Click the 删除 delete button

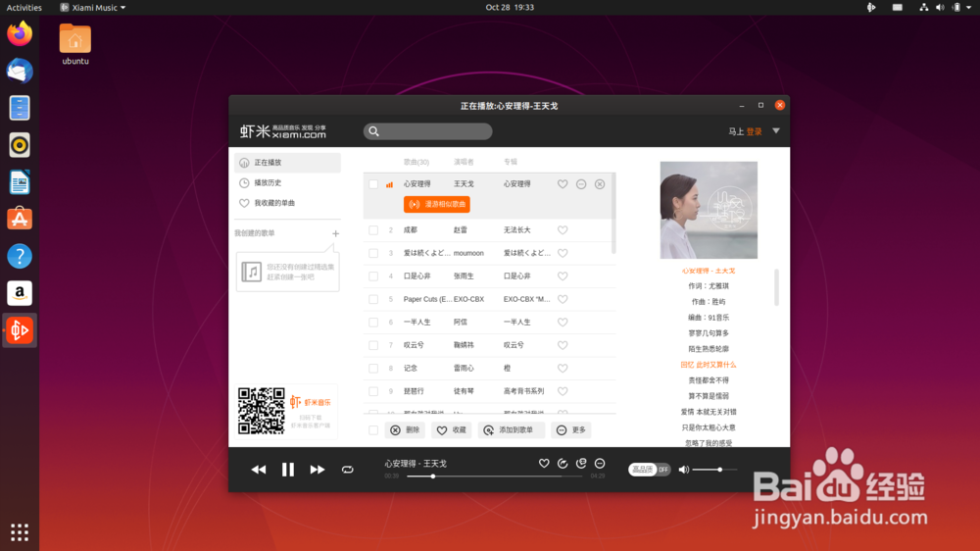pyautogui.click(x=405, y=430)
